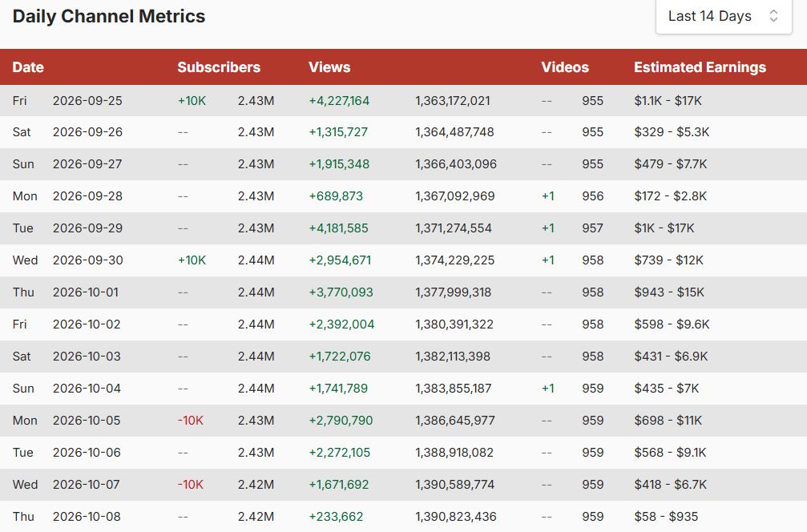Screen dimensions: 807x532
Task: Click earnings range $58 - $935
Action: click(666, 517)
